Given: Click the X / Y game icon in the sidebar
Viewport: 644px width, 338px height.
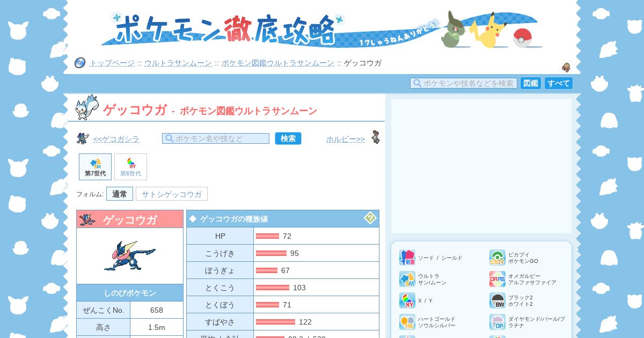Looking at the screenshot, I should click(x=407, y=300).
